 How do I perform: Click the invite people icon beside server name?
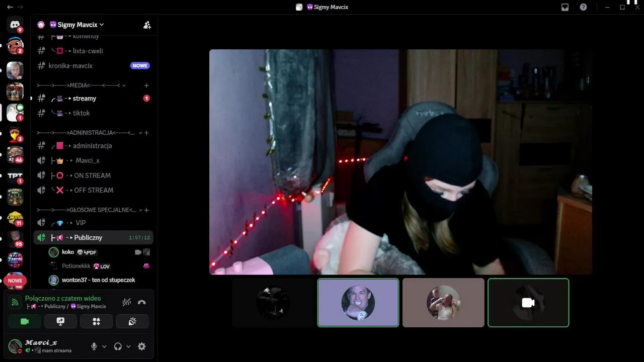[147, 25]
